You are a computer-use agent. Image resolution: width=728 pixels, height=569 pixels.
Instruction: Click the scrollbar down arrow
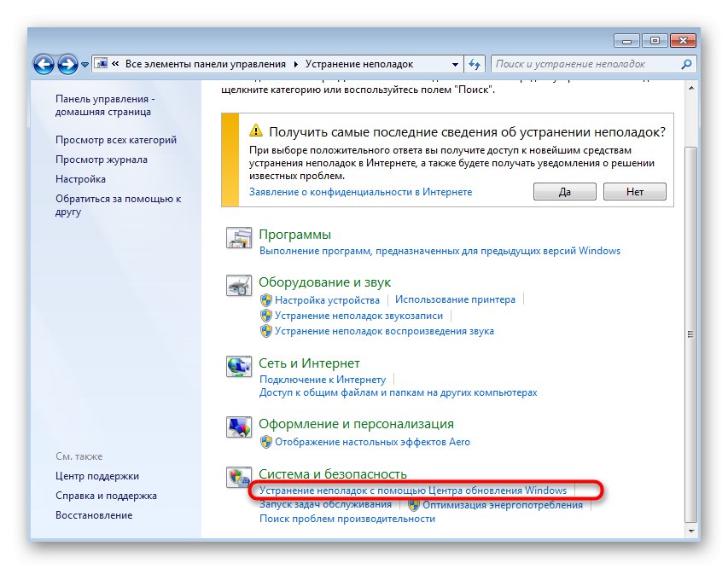point(690,531)
